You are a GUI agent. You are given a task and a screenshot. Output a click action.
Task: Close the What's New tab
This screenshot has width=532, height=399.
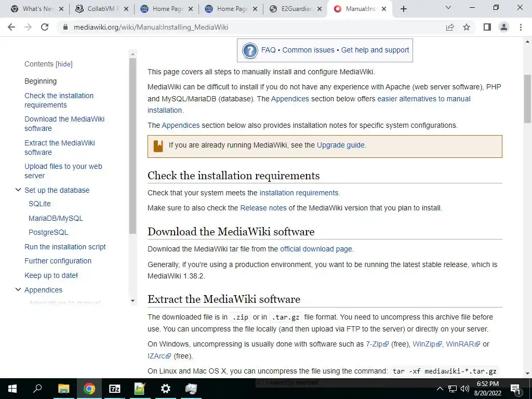tap(61, 9)
